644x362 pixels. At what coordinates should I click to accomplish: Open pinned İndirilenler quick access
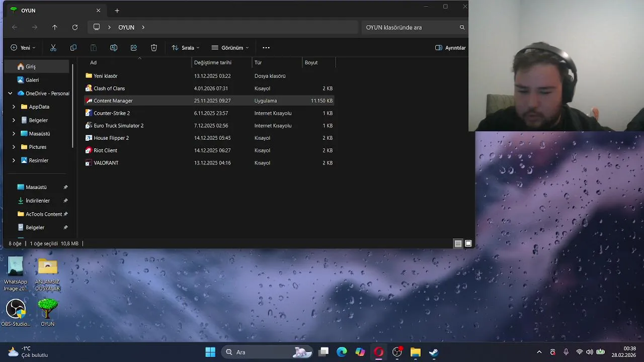pos(38,201)
